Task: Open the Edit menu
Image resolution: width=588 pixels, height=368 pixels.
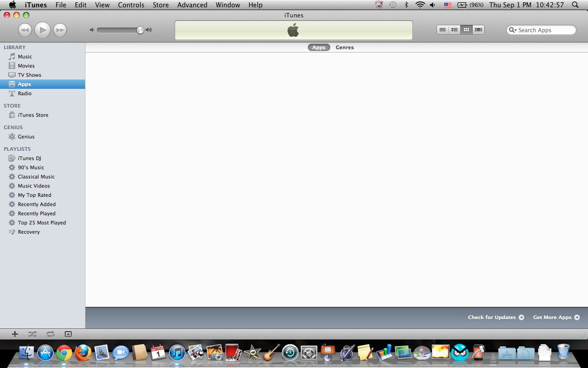Action: coord(80,5)
